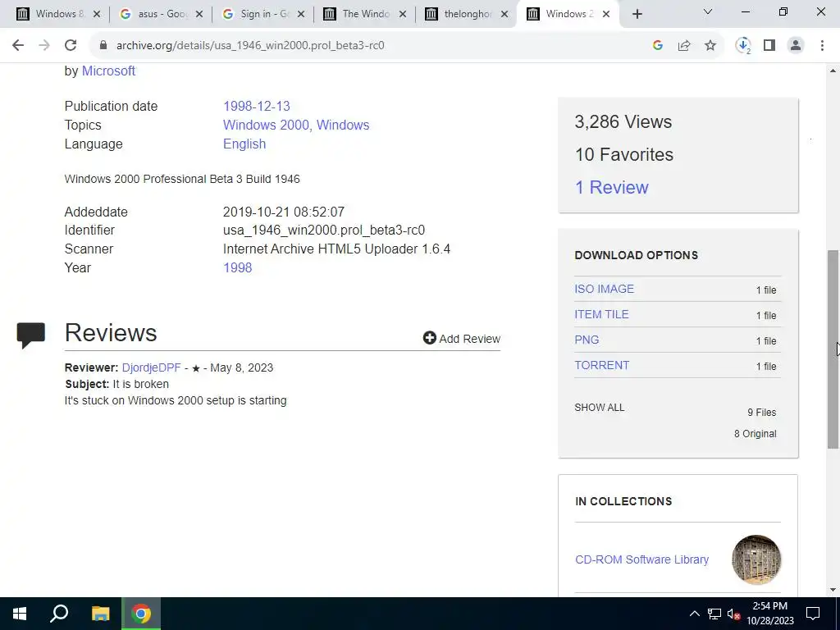Open the 9 Files listing

click(x=762, y=413)
